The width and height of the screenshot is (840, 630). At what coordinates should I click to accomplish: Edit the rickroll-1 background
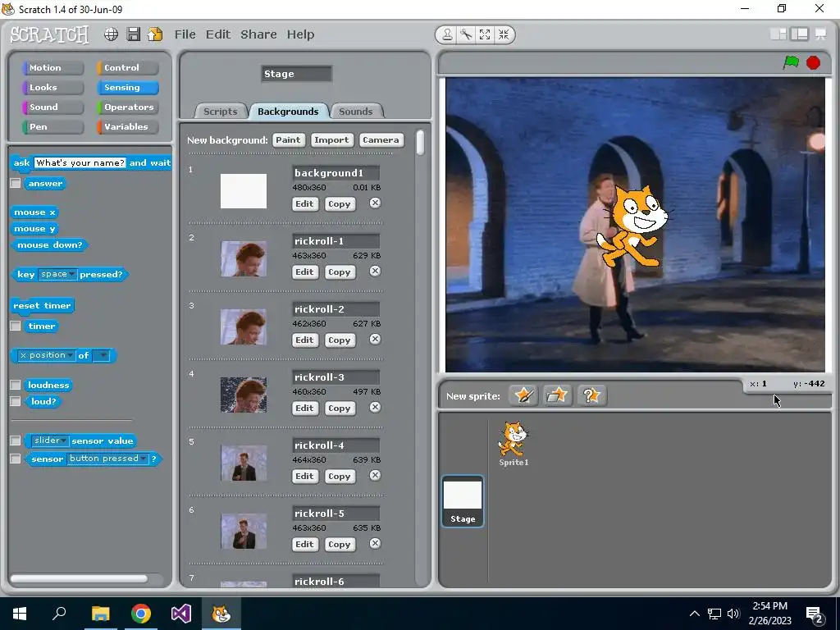(305, 272)
